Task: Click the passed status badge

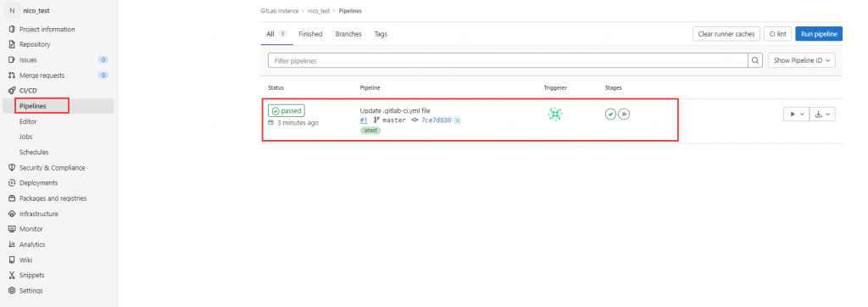Action: coord(287,111)
